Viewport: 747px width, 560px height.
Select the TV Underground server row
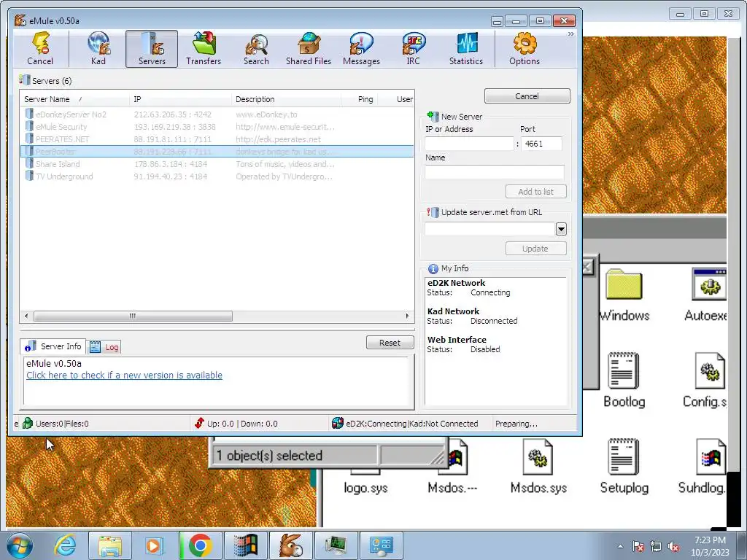click(217, 176)
